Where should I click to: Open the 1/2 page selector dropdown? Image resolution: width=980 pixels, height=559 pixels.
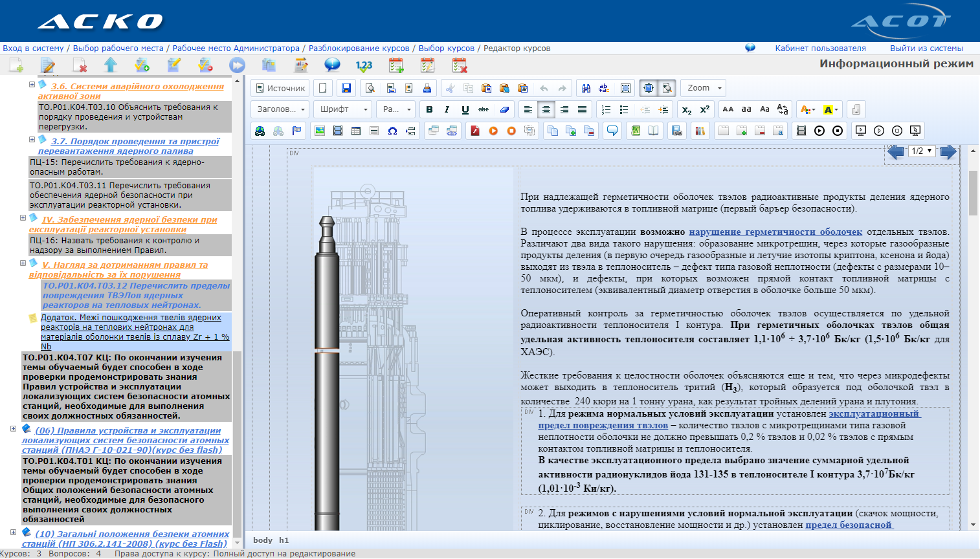[x=922, y=151]
